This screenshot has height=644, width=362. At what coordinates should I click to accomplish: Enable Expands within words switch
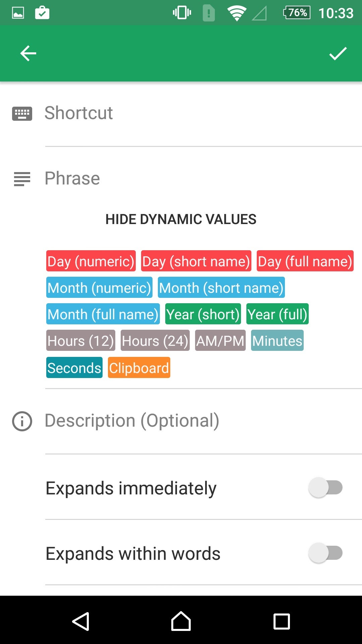pos(325,553)
